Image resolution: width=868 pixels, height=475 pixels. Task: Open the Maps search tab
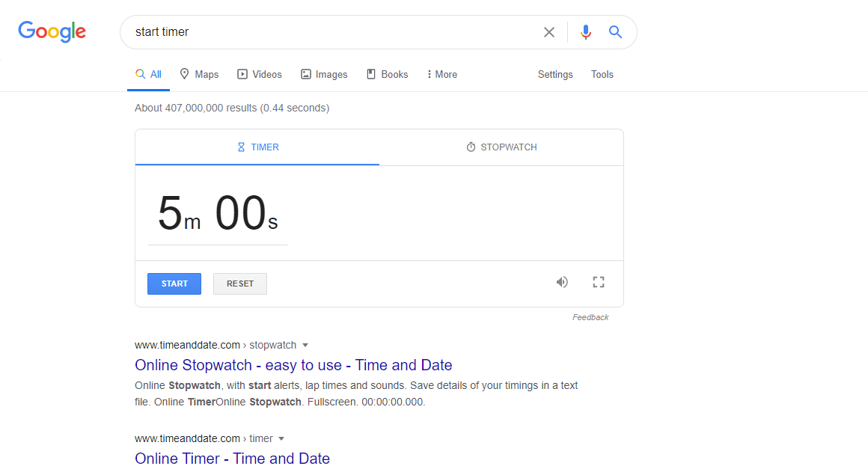coord(199,74)
